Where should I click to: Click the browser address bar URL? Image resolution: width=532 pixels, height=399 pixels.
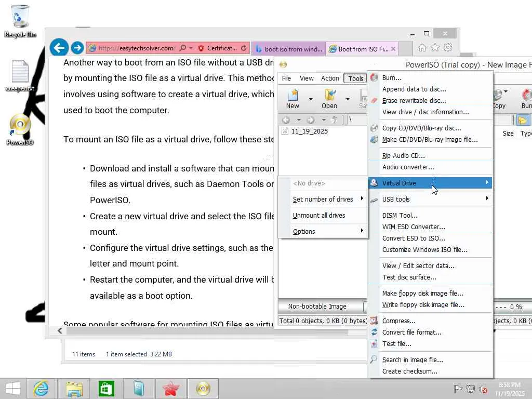pyautogui.click(x=137, y=48)
